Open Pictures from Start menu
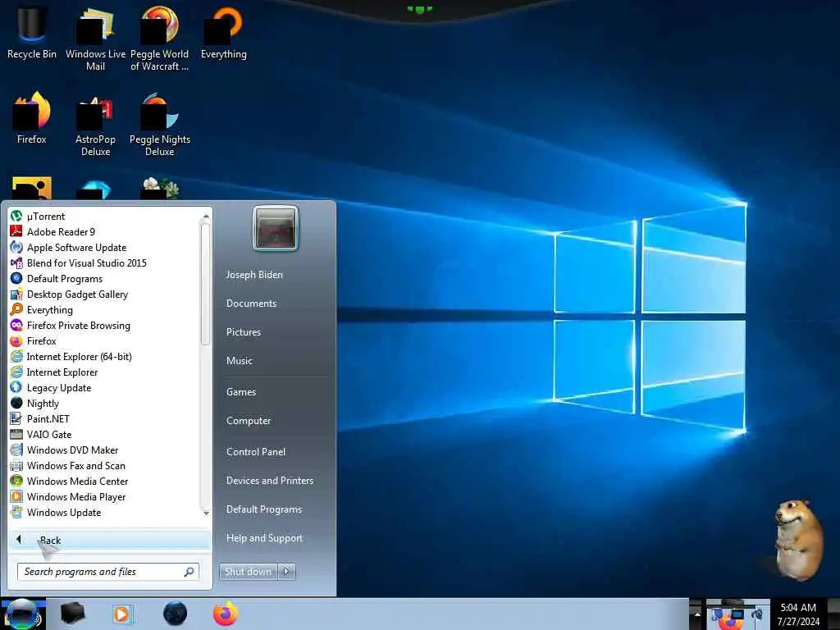Image resolution: width=840 pixels, height=630 pixels. click(x=244, y=332)
